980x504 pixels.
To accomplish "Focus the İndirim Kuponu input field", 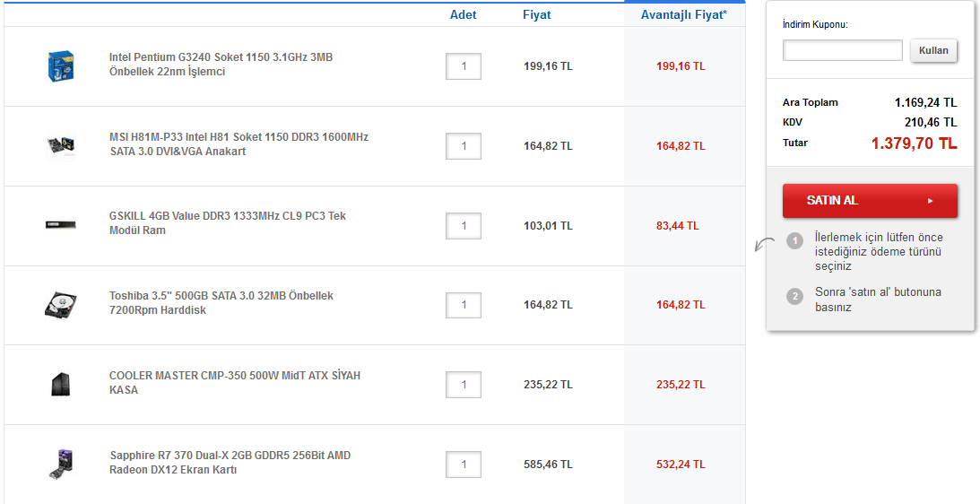I will click(x=842, y=51).
